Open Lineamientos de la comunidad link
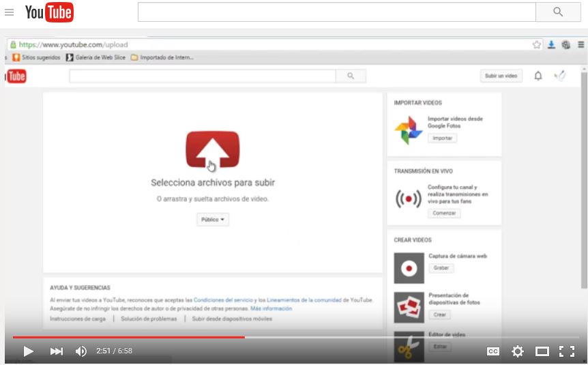 point(304,300)
